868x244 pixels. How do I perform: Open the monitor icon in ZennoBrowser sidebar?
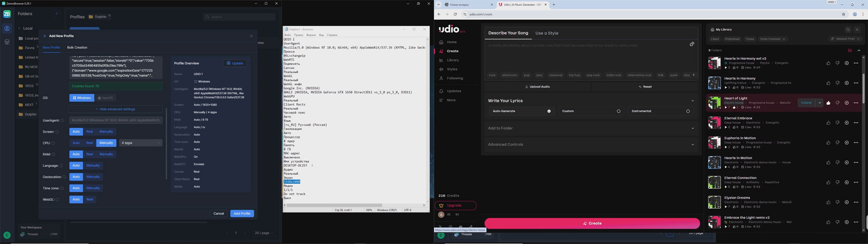pyautogui.click(x=7, y=42)
